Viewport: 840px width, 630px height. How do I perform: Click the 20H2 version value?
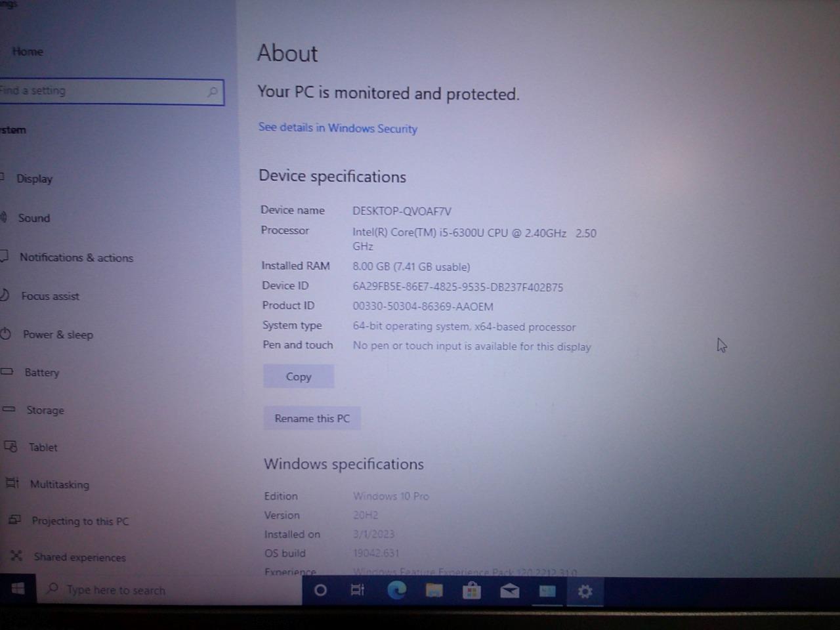click(x=366, y=515)
